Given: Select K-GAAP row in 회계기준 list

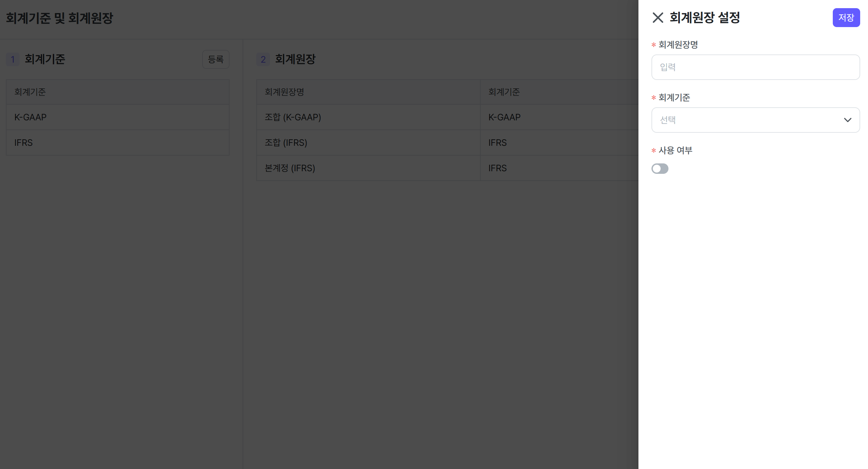Looking at the screenshot, I should pos(118,117).
